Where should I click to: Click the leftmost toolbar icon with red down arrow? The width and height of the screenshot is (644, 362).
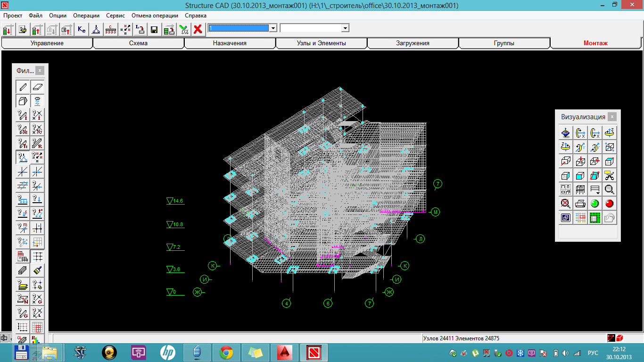8,30
